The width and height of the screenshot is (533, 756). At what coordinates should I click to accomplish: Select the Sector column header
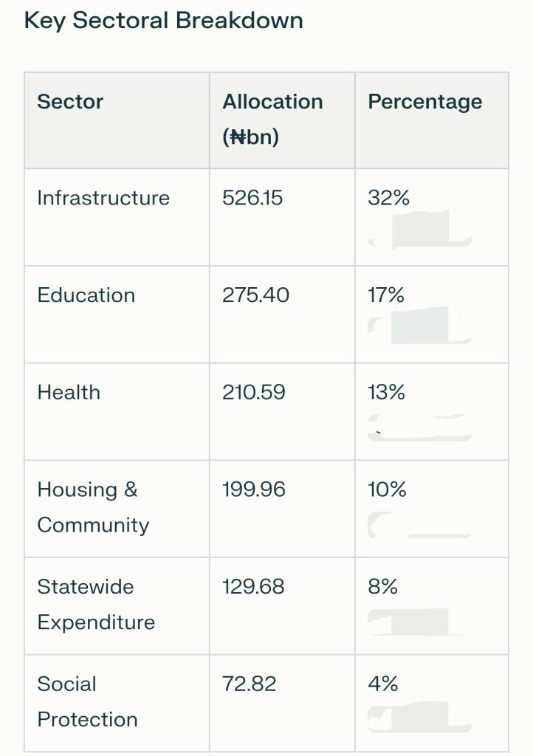click(70, 102)
